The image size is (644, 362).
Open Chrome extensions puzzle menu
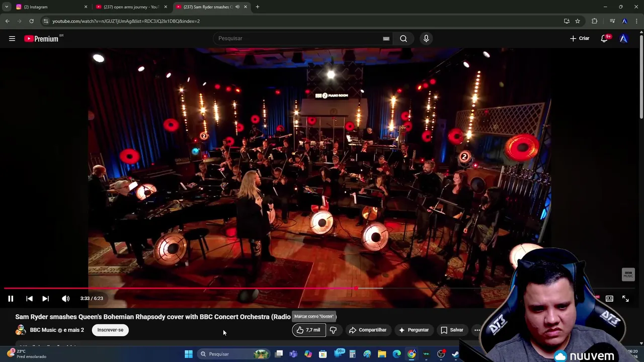[595, 21]
